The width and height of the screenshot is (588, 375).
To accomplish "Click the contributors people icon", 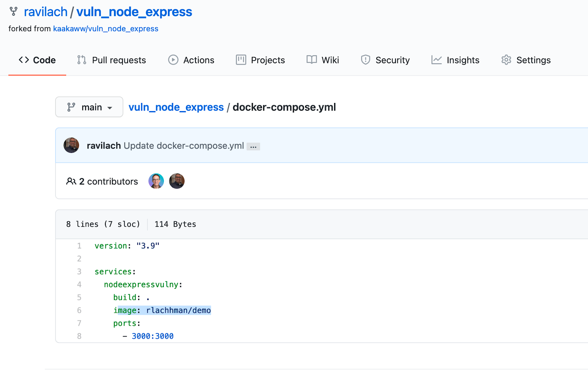I will coord(71,181).
